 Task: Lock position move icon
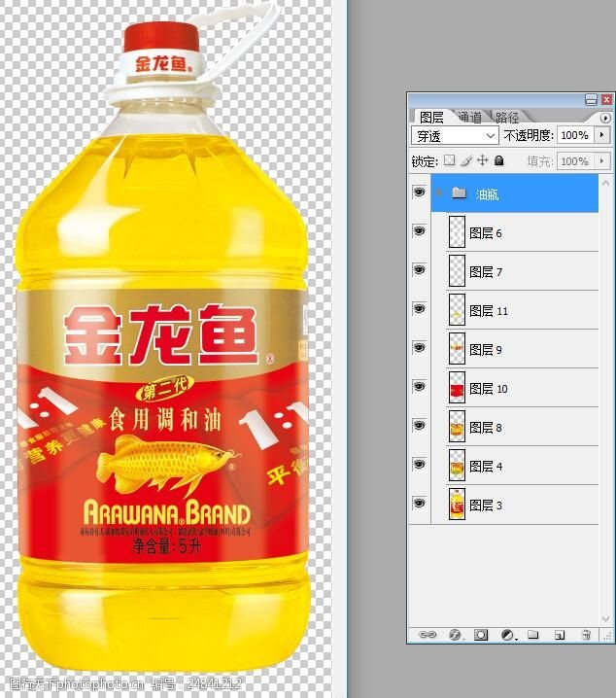pos(483,160)
